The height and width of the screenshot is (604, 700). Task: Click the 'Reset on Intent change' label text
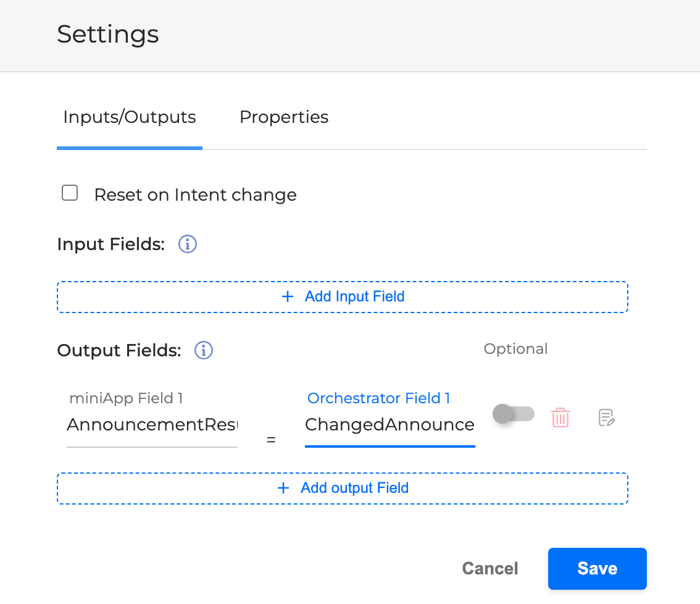click(x=195, y=195)
